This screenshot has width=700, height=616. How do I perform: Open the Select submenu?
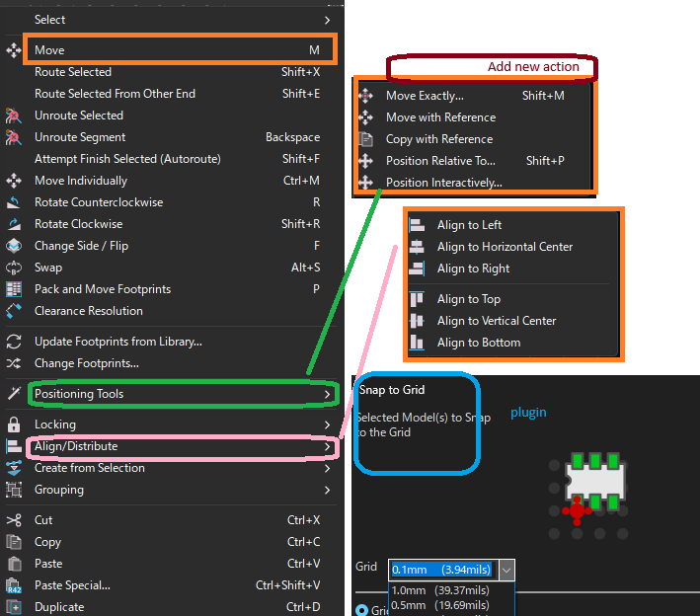click(x=178, y=20)
